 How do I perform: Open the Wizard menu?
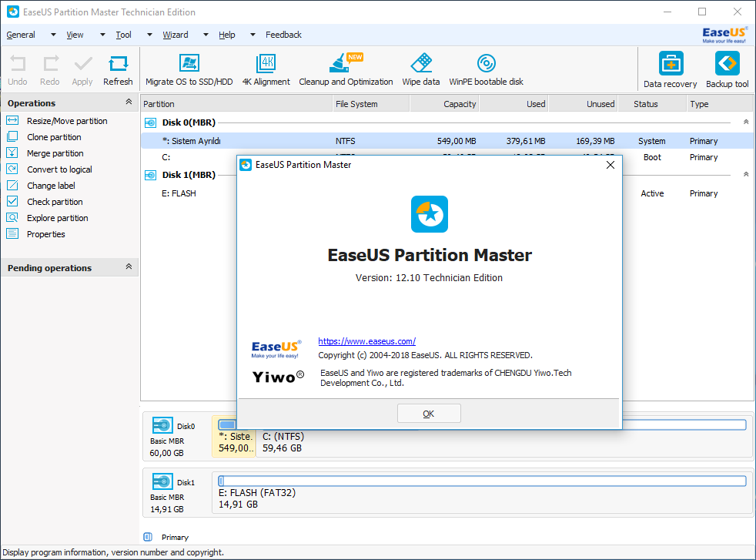point(176,35)
